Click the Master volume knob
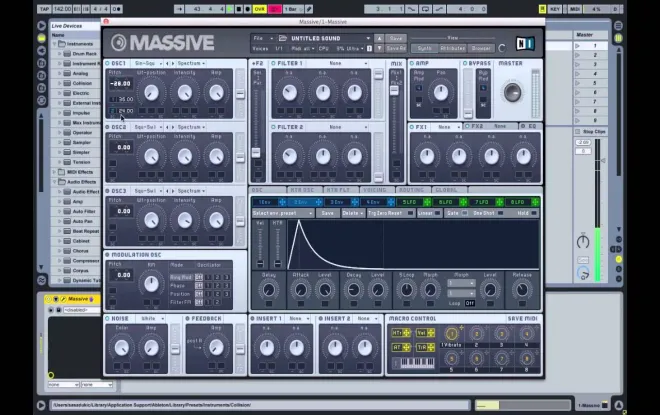660x415 pixels. coord(512,93)
